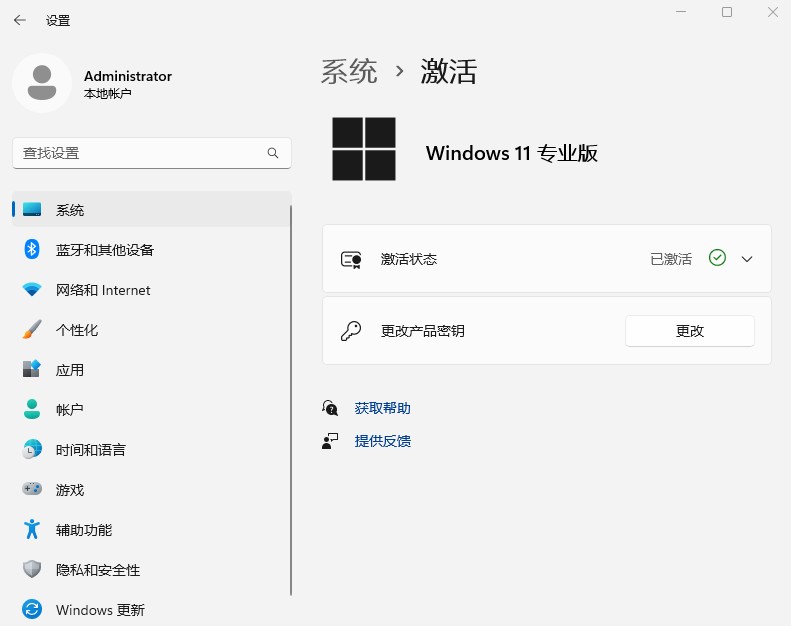
Task: Click the 查找设置 search field
Action: [x=140, y=153]
